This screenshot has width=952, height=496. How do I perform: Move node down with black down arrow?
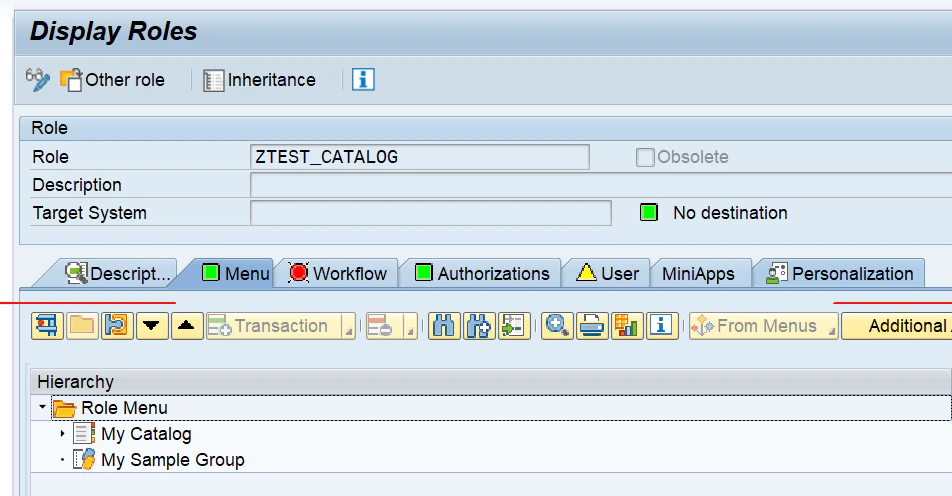pos(152,326)
